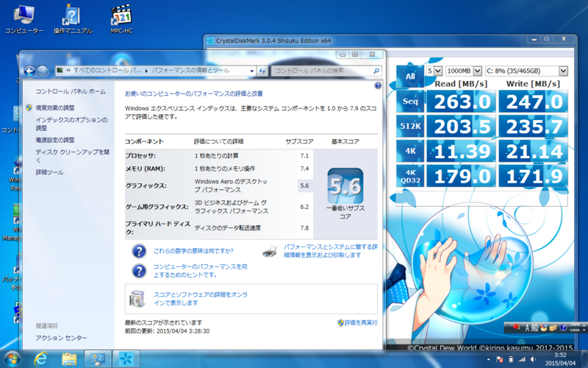Run the 4K QD32 benchmark test
Screen dimensions: 588x368
(x=410, y=176)
